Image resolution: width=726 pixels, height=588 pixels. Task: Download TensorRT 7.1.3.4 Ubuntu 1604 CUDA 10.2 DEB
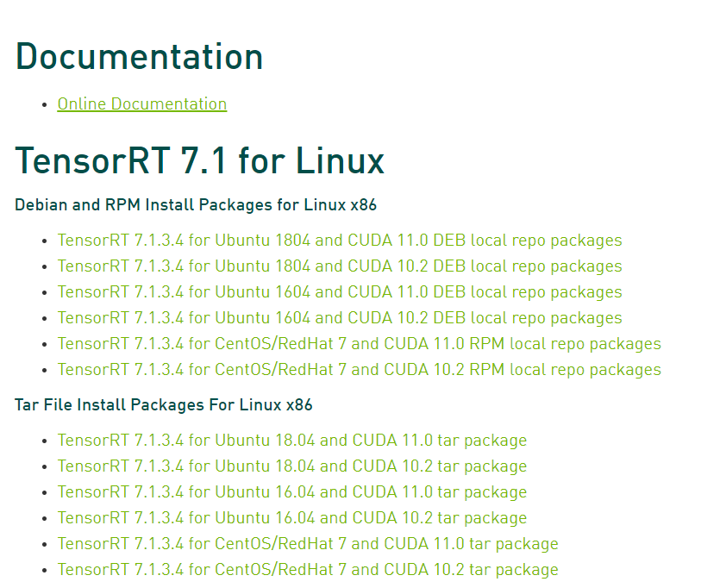pyautogui.click(x=339, y=317)
